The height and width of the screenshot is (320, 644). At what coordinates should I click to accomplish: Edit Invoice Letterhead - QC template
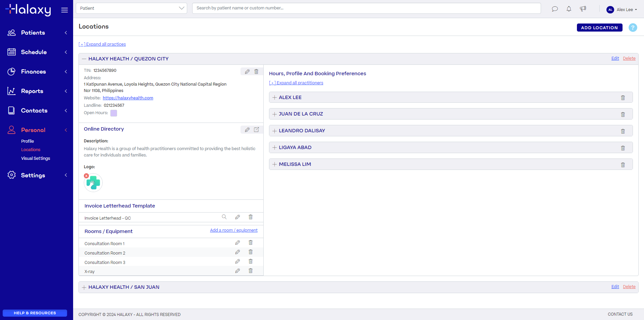pos(237,217)
